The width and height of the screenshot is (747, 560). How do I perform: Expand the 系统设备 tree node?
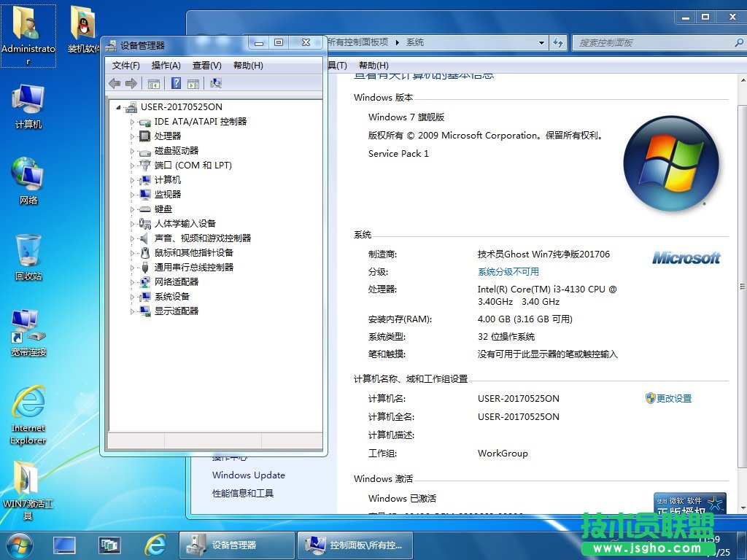(133, 297)
